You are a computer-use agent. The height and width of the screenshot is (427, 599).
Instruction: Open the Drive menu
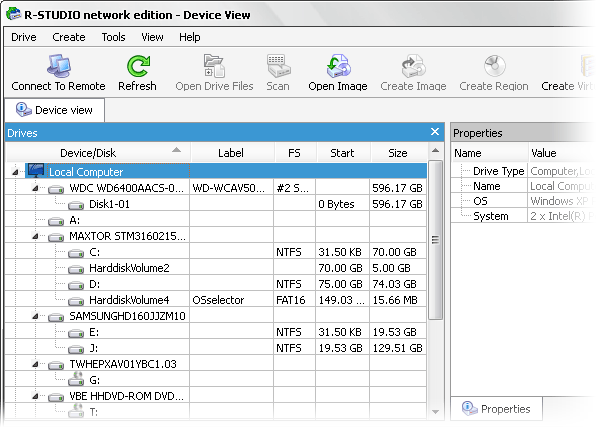[x=24, y=37]
